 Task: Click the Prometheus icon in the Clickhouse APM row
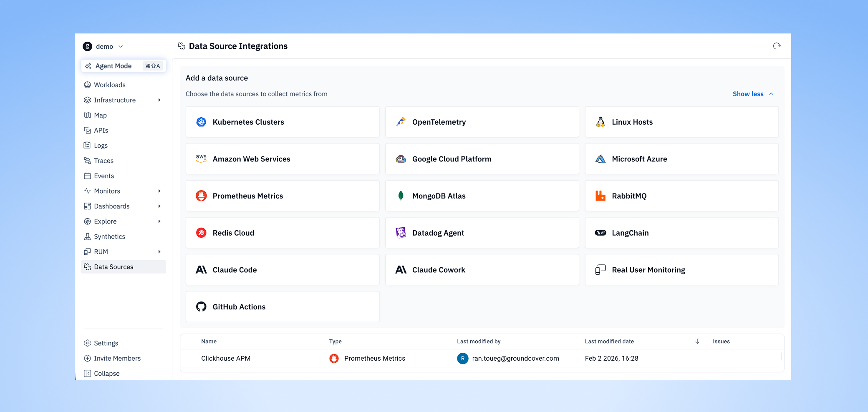click(x=334, y=358)
